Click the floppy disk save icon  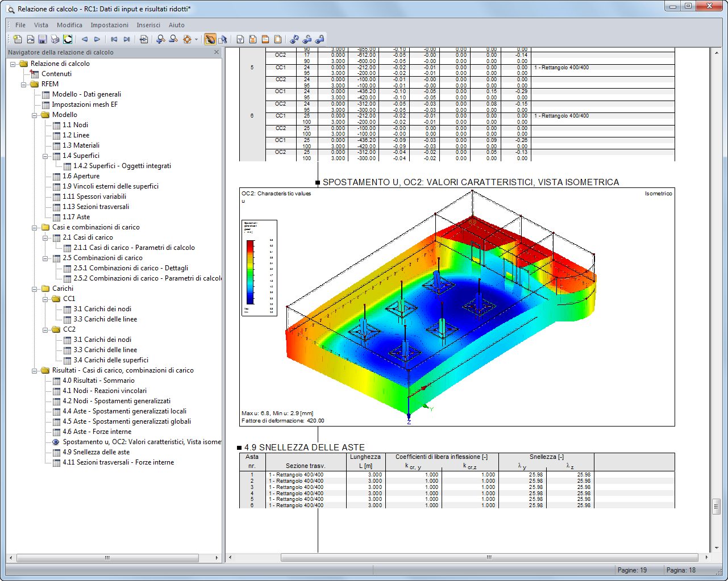pos(43,39)
